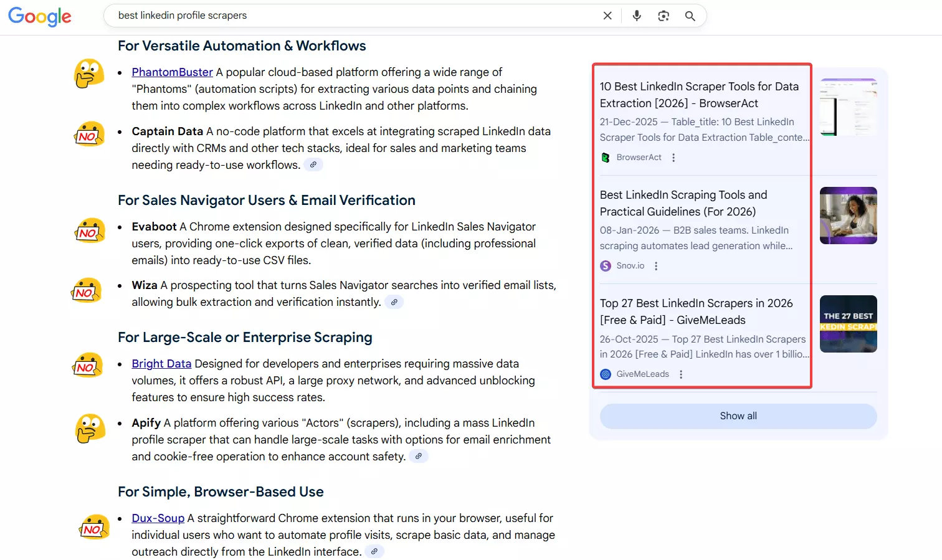Open the Dux-Soup link
The image size is (942, 560).
tap(158, 518)
